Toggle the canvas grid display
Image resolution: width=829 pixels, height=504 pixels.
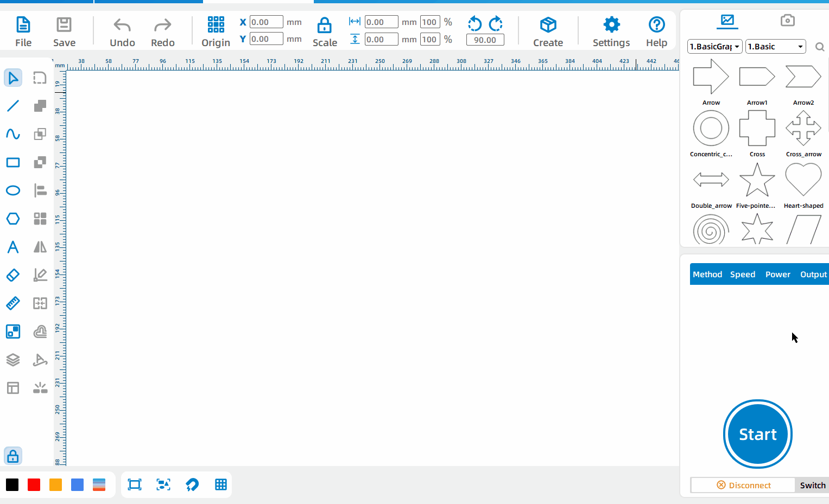click(x=221, y=484)
